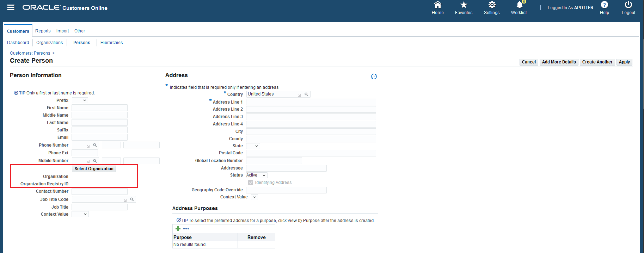Open the Prefix dropdown
The width and height of the screenshot is (644, 253).
[x=80, y=100]
